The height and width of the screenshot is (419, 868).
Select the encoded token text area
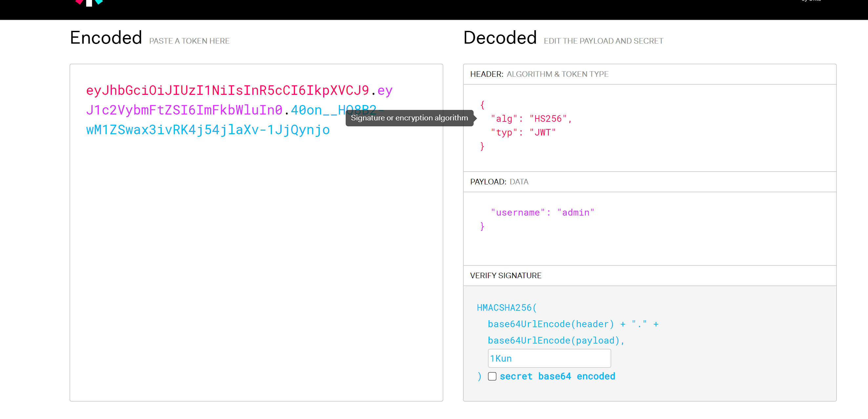(256, 232)
